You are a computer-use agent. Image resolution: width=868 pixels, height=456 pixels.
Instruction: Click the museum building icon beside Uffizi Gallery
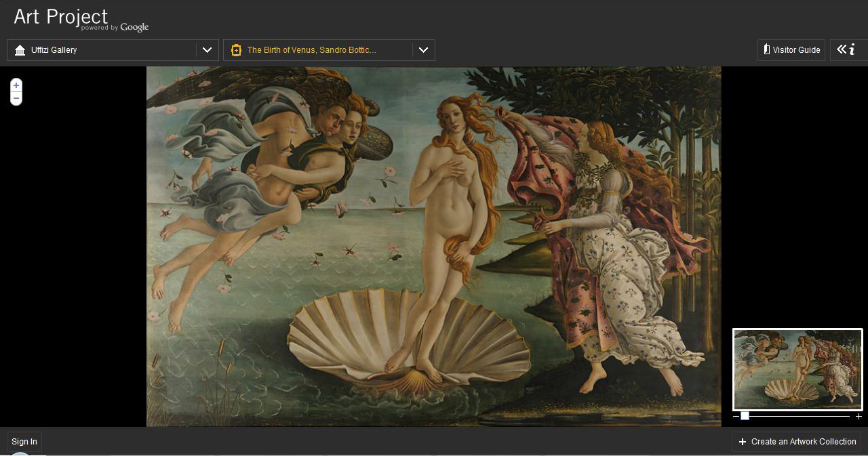pos(20,50)
